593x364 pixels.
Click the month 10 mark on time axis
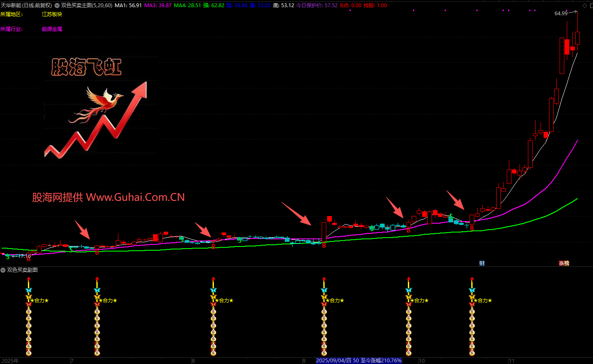coord(421,361)
